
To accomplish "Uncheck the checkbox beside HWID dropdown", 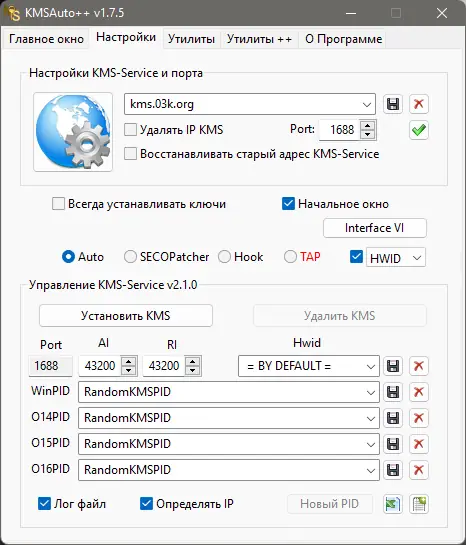I will coord(356,257).
